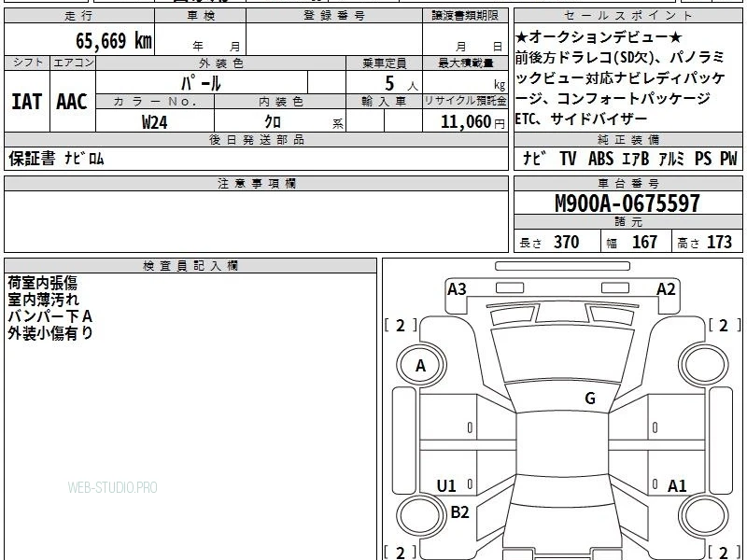Click the 純正装備 header
Screen dimensions: 747x560
click(628, 140)
